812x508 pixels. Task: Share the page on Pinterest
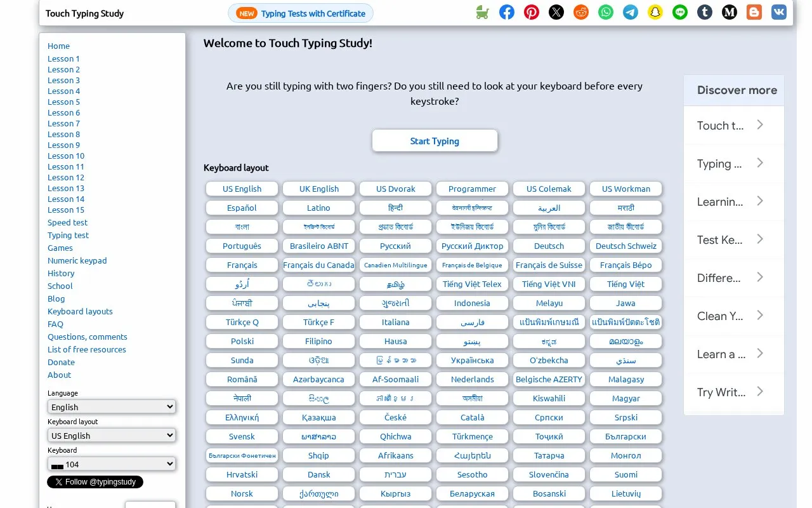tap(532, 12)
